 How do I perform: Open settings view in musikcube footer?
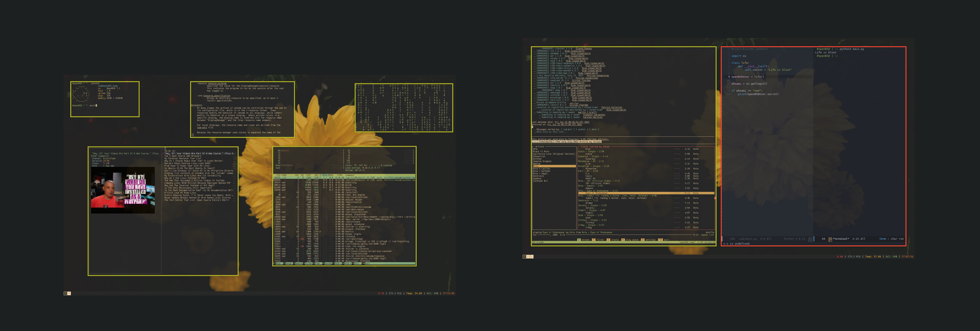tap(650, 240)
